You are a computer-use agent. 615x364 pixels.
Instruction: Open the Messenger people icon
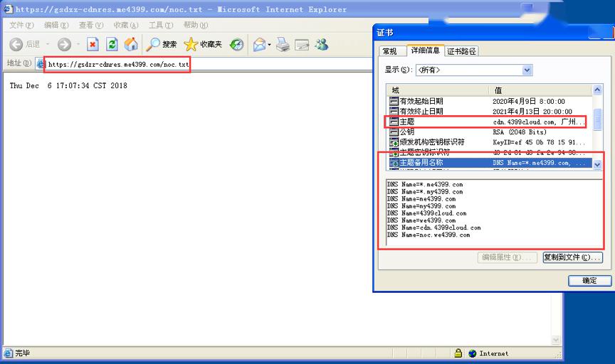pyautogui.click(x=322, y=44)
